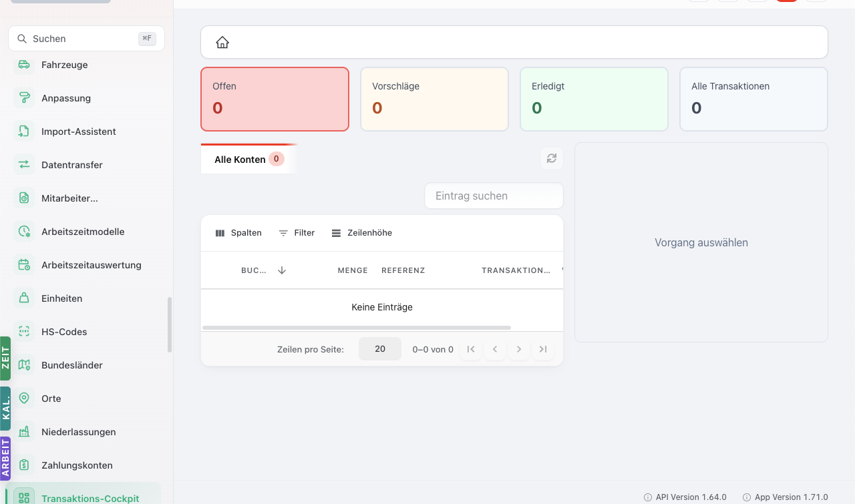Open Fahrzeuge vehicle icon in sidebar
Viewport: 855px width, 504px height.
[24, 65]
